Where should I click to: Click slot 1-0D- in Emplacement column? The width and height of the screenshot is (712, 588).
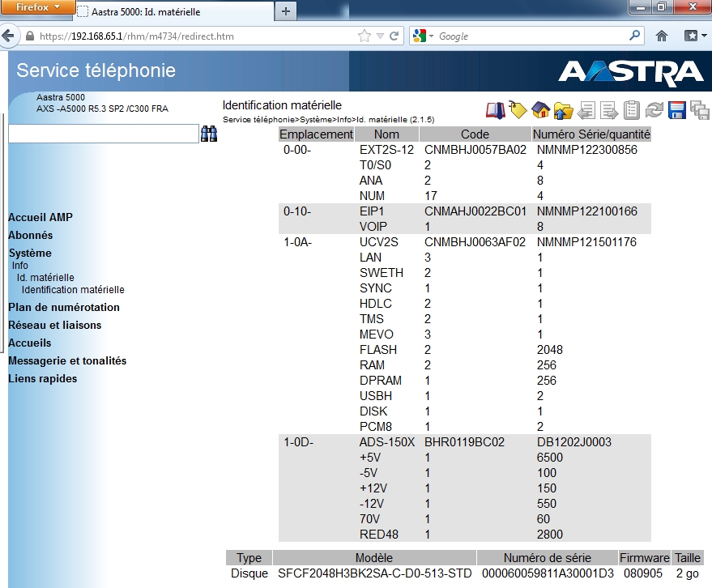(x=298, y=441)
